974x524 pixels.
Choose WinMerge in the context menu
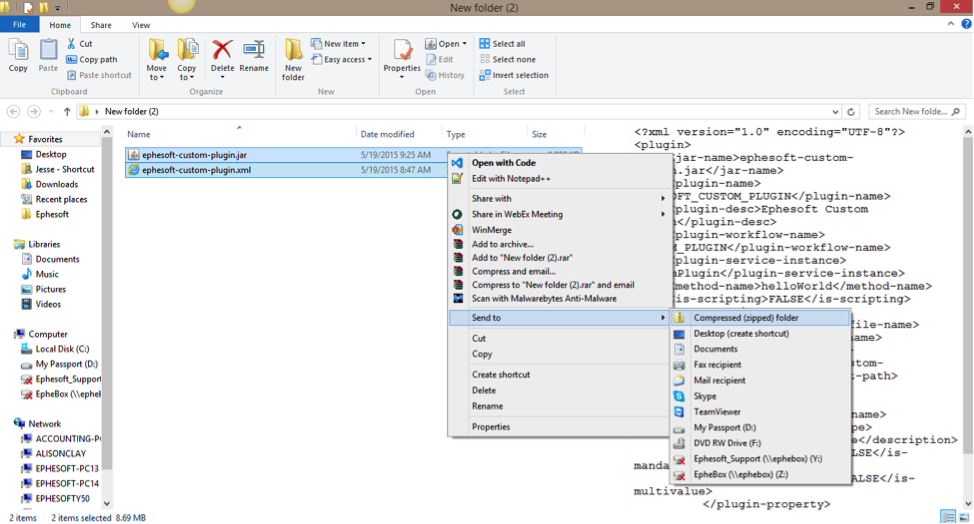[491, 230]
